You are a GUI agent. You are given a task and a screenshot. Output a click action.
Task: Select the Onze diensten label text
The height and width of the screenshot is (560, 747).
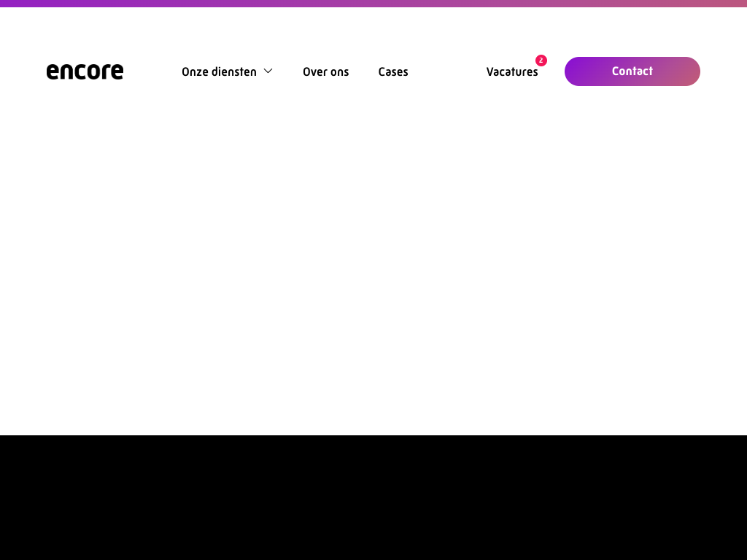click(219, 71)
